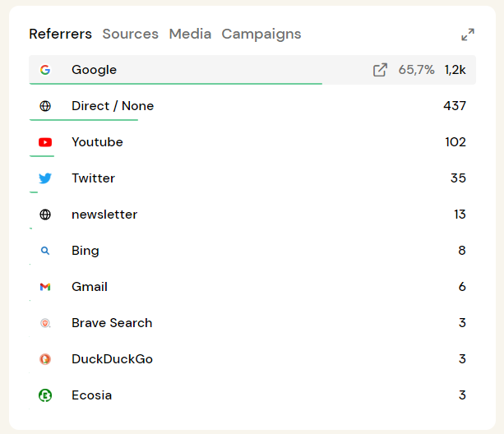Expand the referrers panel to fullscreen

point(468,35)
